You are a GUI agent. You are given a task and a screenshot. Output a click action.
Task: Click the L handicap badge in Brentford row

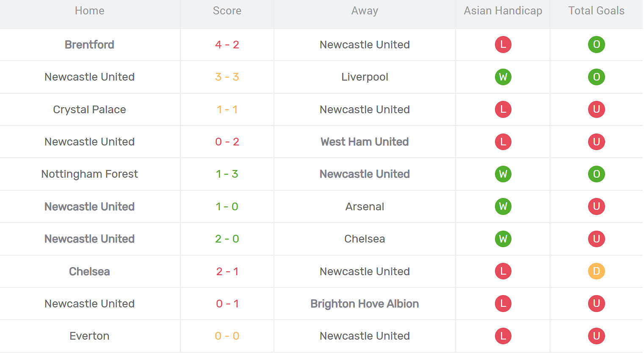[503, 45]
